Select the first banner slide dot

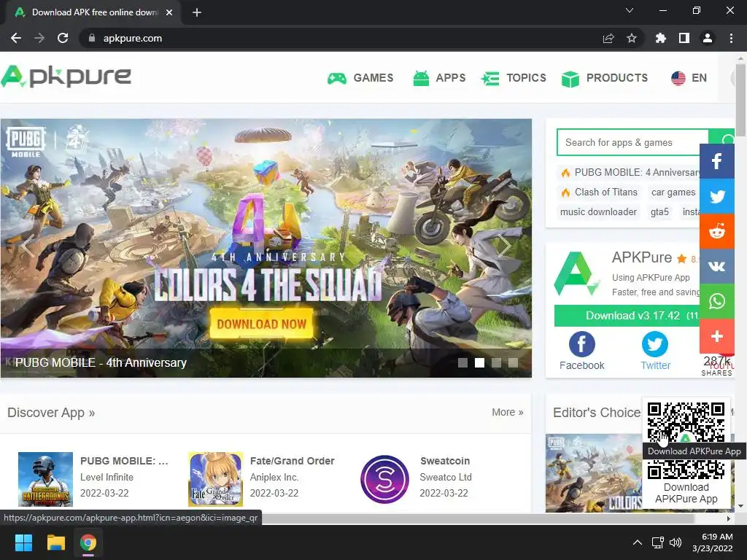[x=462, y=363]
